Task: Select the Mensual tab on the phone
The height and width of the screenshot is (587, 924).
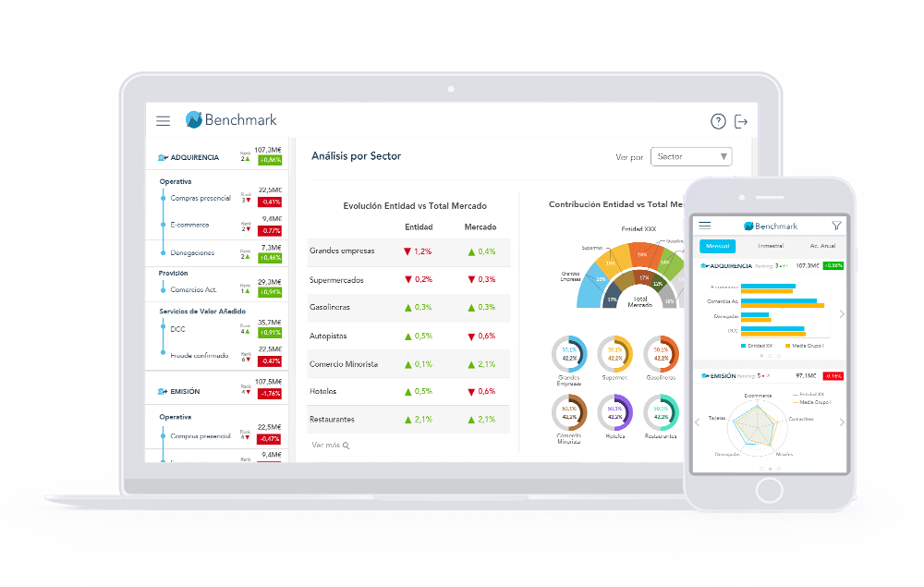Action: click(718, 246)
